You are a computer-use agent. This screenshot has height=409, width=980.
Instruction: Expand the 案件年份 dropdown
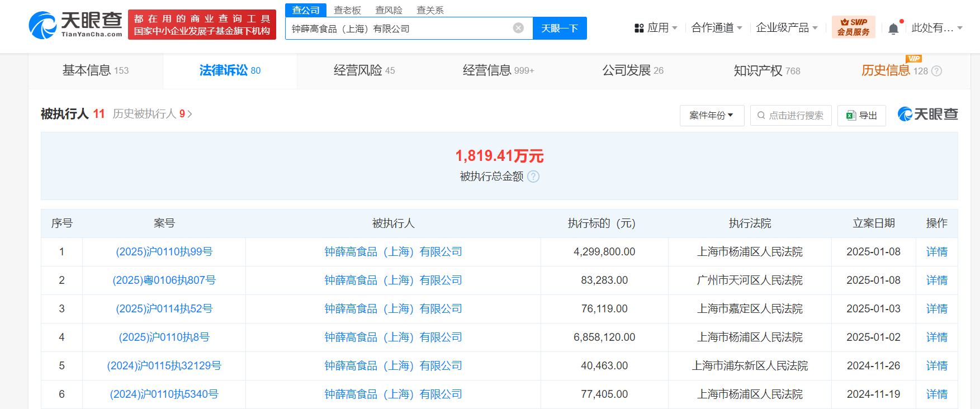click(x=711, y=116)
